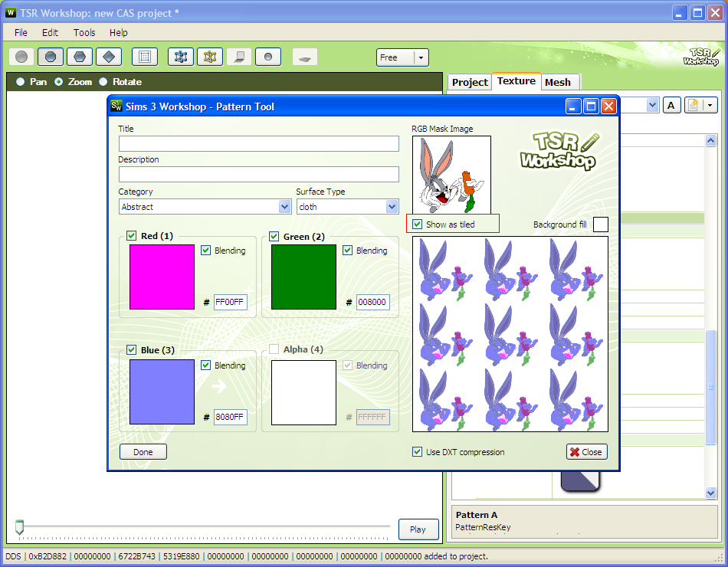Edit the 008000 hex color field
The height and width of the screenshot is (567, 728).
coord(373,302)
